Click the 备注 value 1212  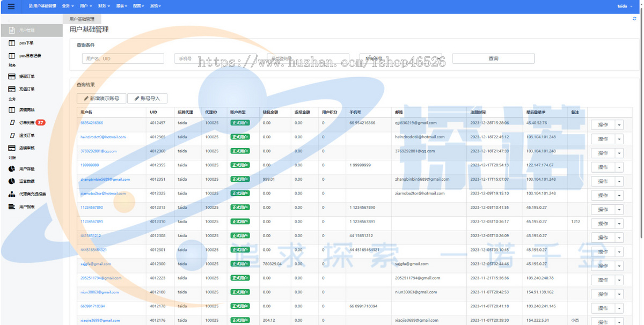[575, 221]
